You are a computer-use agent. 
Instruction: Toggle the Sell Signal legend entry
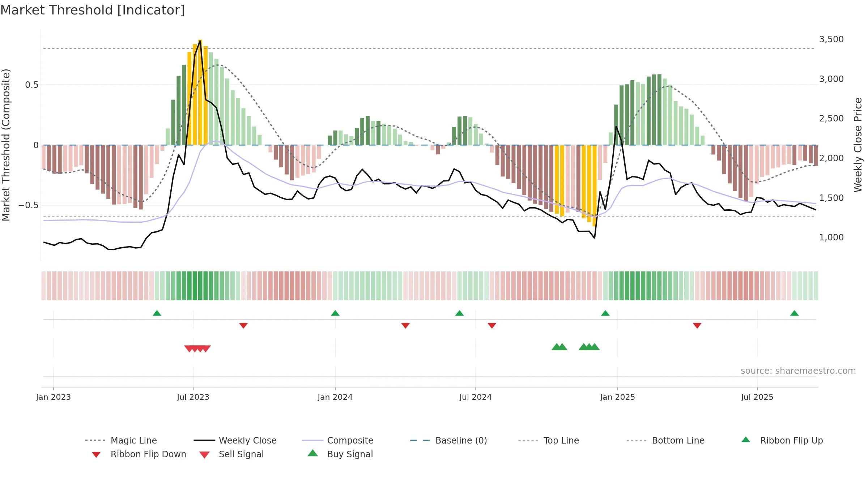point(231,454)
